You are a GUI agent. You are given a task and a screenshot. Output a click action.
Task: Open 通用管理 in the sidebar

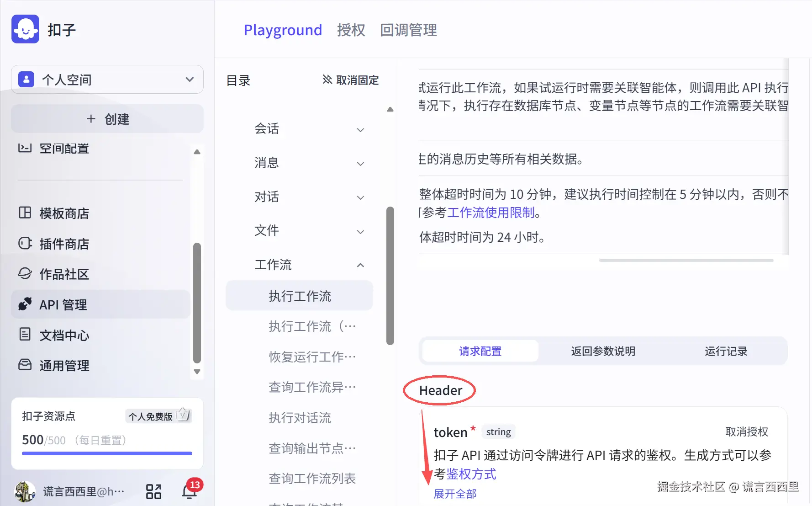[x=100, y=365]
